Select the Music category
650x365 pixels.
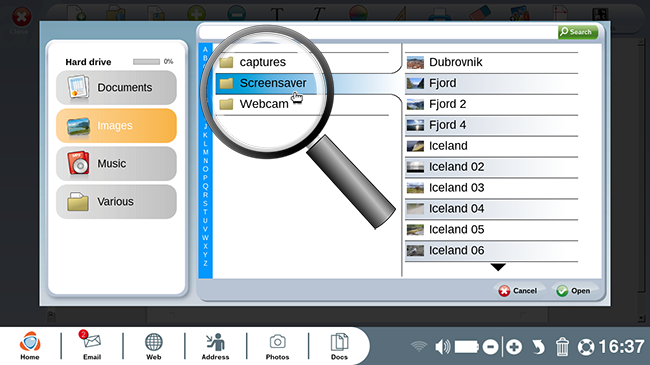[x=116, y=163]
